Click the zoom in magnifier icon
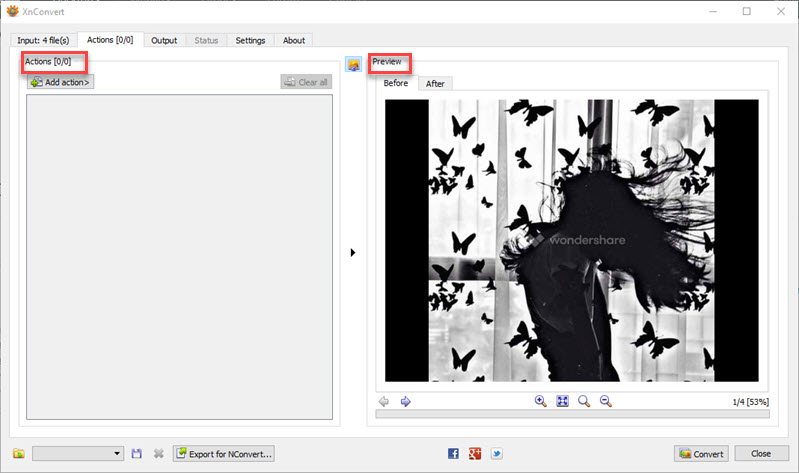 (x=541, y=401)
